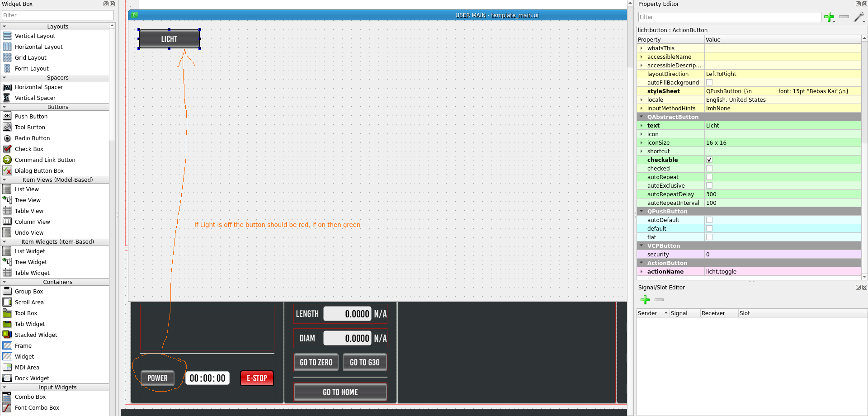Add a connection in Signal/Slot Editor
The height and width of the screenshot is (416, 868).
[645, 300]
